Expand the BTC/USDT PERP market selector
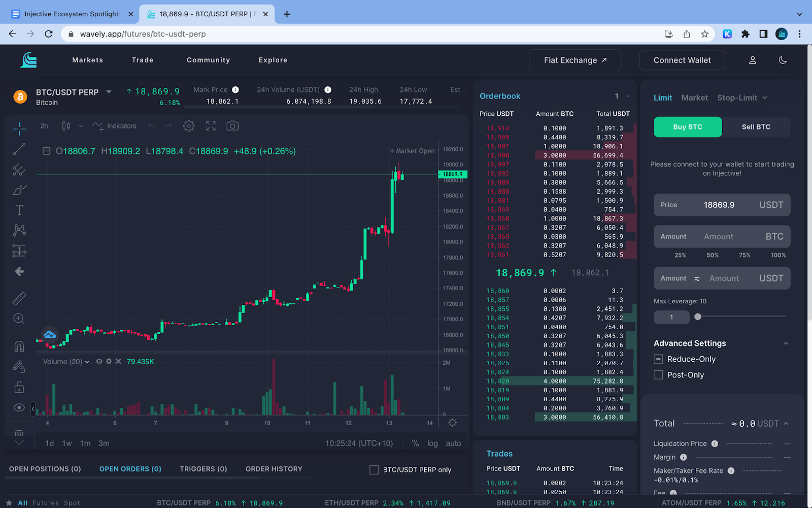This screenshot has width=812, height=508. click(x=109, y=92)
